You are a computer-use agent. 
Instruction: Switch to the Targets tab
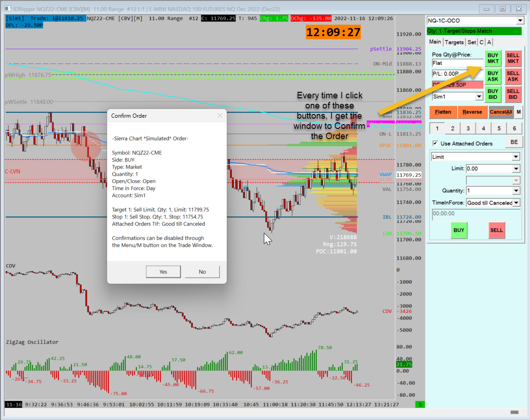[454, 42]
